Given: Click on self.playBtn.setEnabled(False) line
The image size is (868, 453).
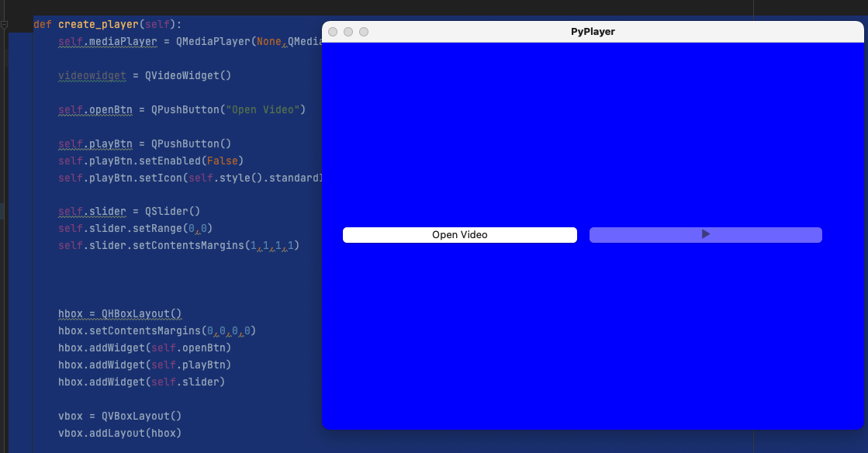Looking at the screenshot, I should click(150, 161).
